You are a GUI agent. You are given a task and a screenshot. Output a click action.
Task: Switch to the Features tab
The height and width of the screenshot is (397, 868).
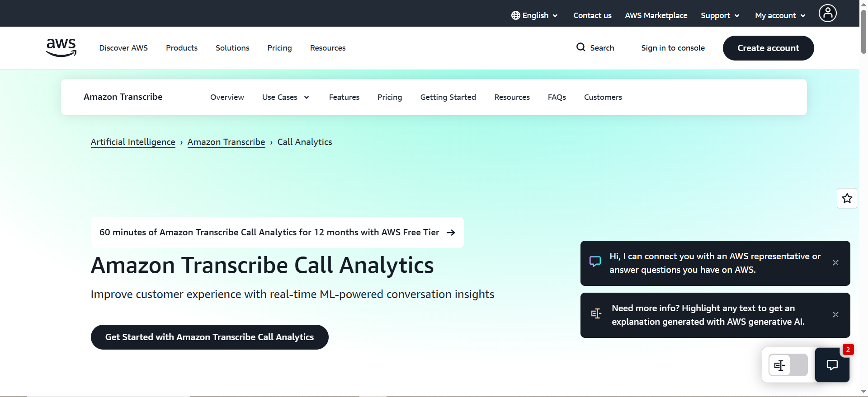[x=344, y=97]
